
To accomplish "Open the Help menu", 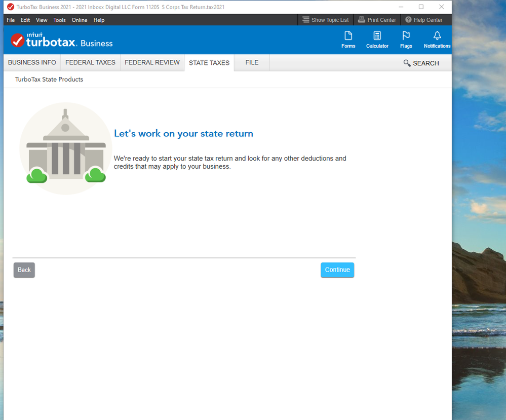I will click(x=99, y=20).
